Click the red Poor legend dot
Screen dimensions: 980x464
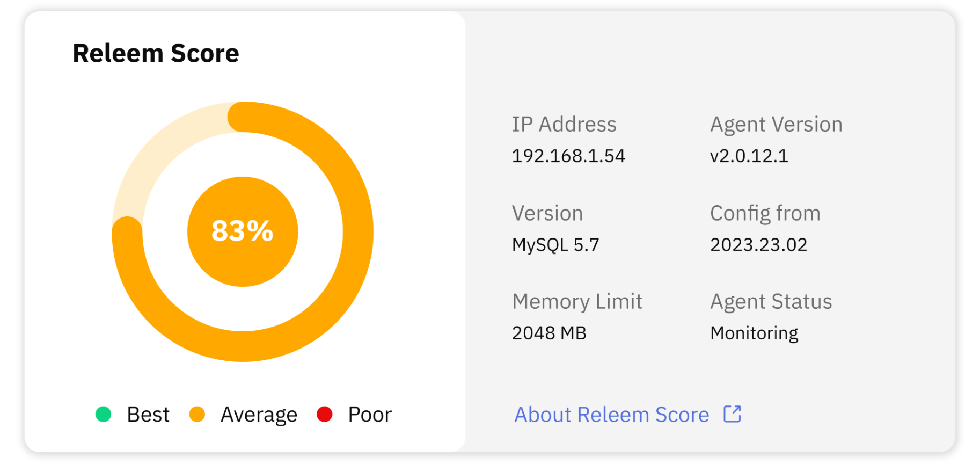(325, 414)
